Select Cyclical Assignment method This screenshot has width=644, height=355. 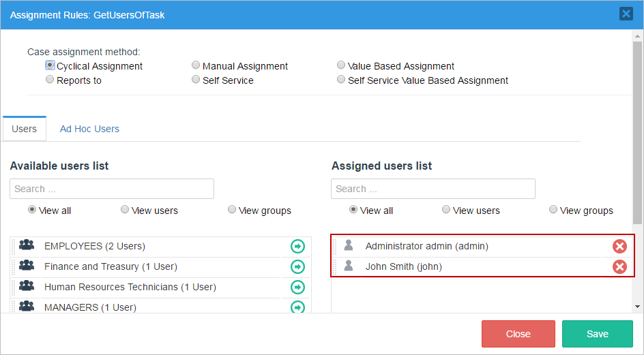50,65
